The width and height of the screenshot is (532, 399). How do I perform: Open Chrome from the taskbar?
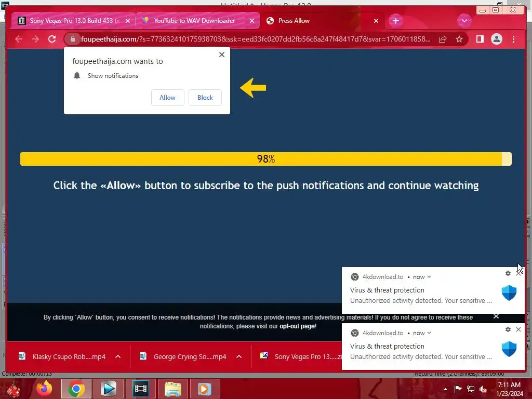pyautogui.click(x=76, y=389)
